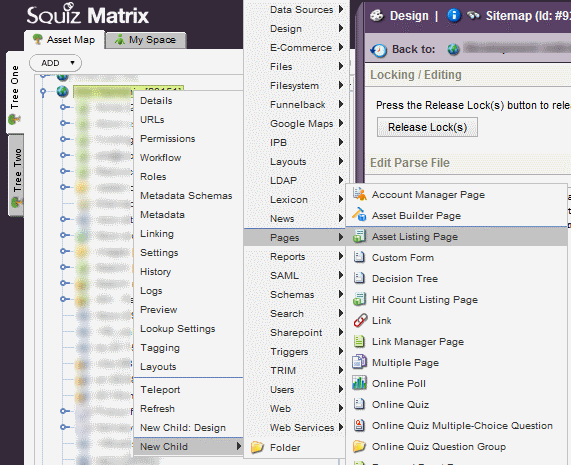The width and height of the screenshot is (571, 465).
Task: Click the My Space person icon
Action: pyautogui.click(x=119, y=39)
